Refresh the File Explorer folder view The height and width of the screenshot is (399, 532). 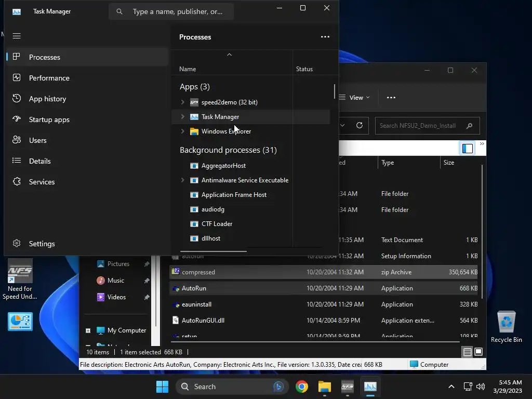point(360,126)
